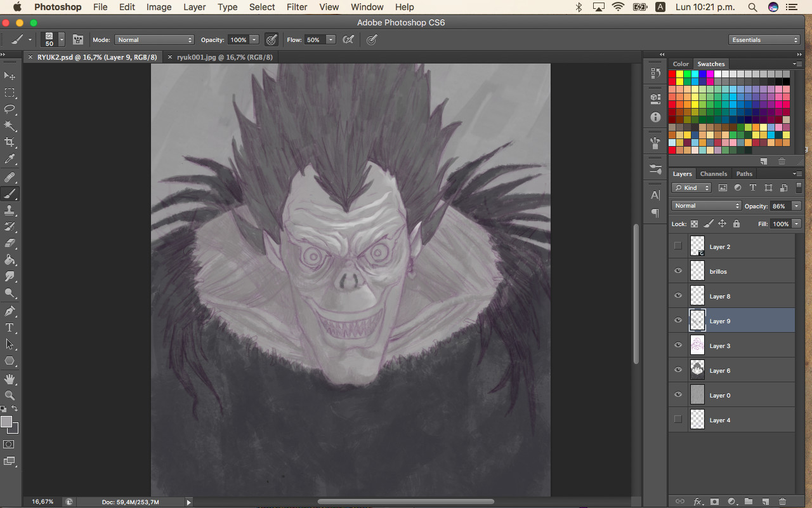Select the Brush tool in toolbox
This screenshot has width=812, height=508.
tap(10, 194)
